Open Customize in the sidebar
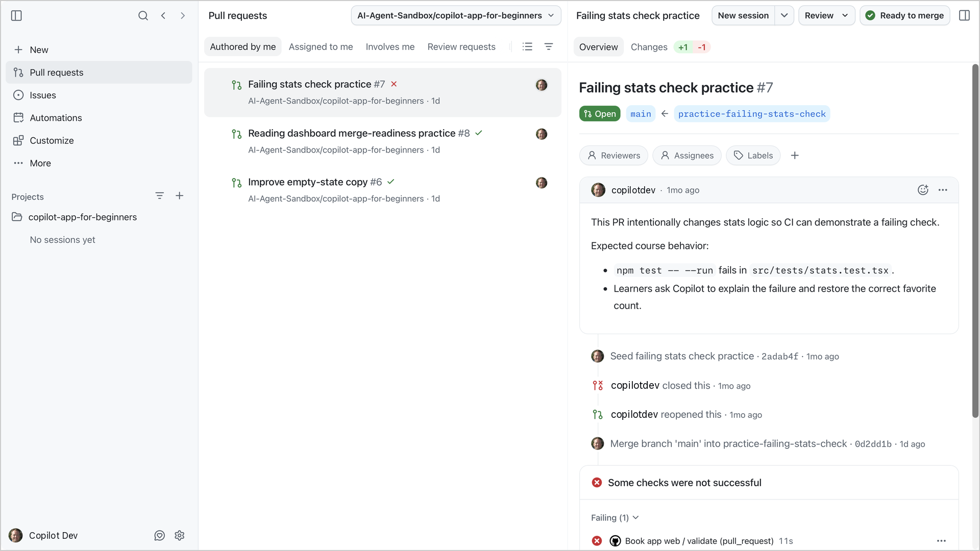Image resolution: width=980 pixels, height=551 pixels. pyautogui.click(x=99, y=140)
